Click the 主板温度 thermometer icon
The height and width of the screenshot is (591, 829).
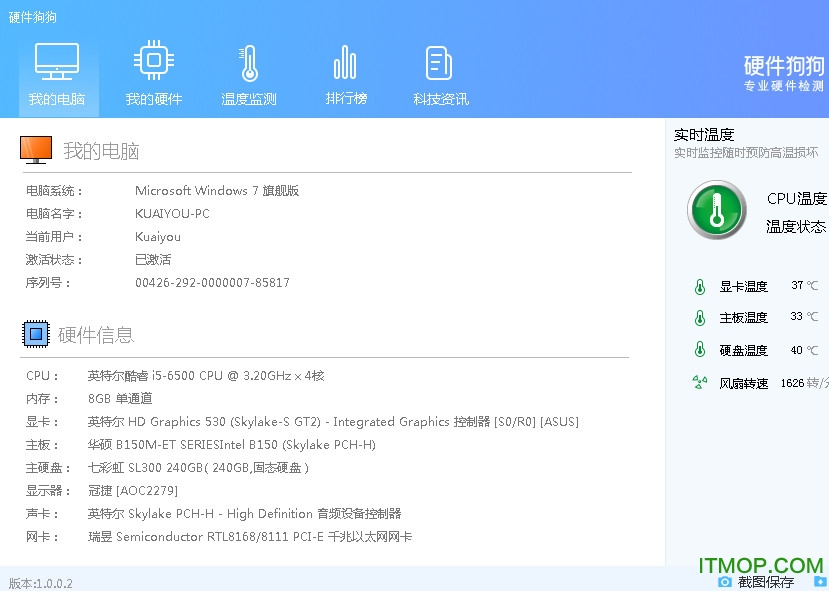tap(699, 316)
